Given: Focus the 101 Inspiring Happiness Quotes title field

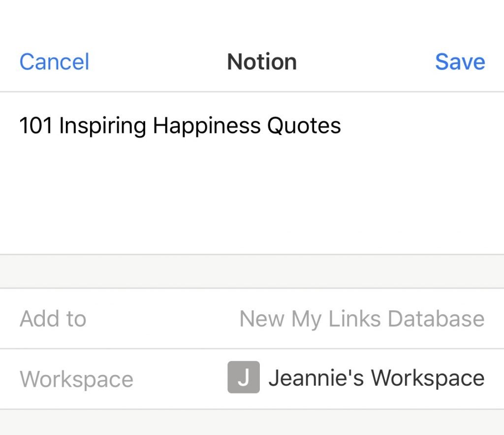Looking at the screenshot, I should pyautogui.click(x=180, y=126).
